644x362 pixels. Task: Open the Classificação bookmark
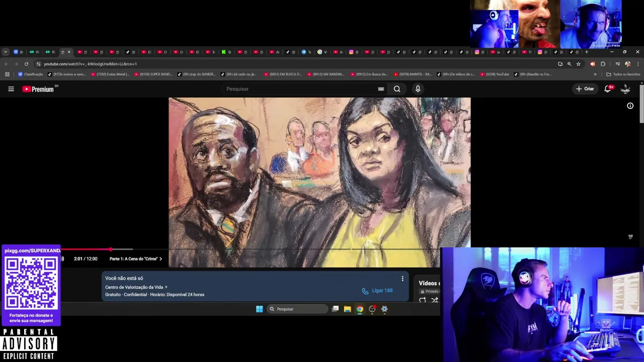(30, 74)
